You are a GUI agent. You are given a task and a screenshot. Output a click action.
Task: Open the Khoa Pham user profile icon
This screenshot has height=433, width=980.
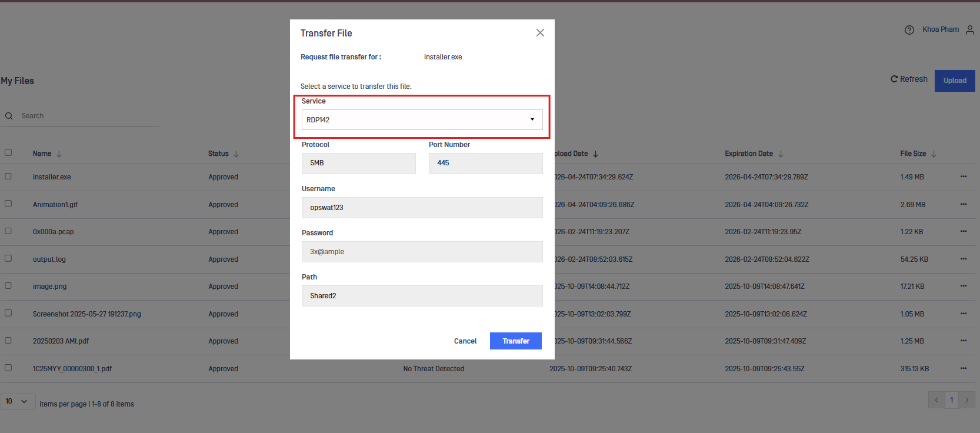(x=970, y=30)
